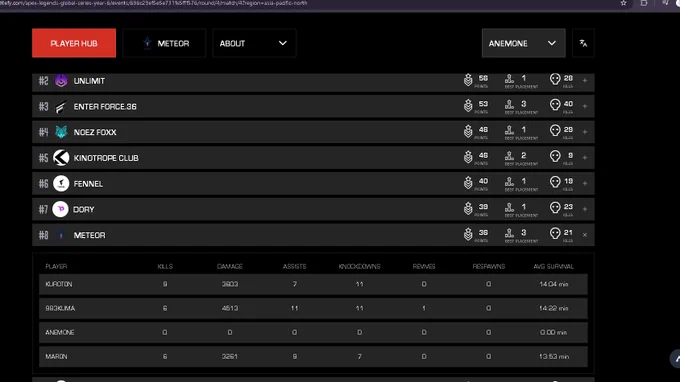Click the RESPAWNS column header
This screenshot has height=382, width=680.
489,266
